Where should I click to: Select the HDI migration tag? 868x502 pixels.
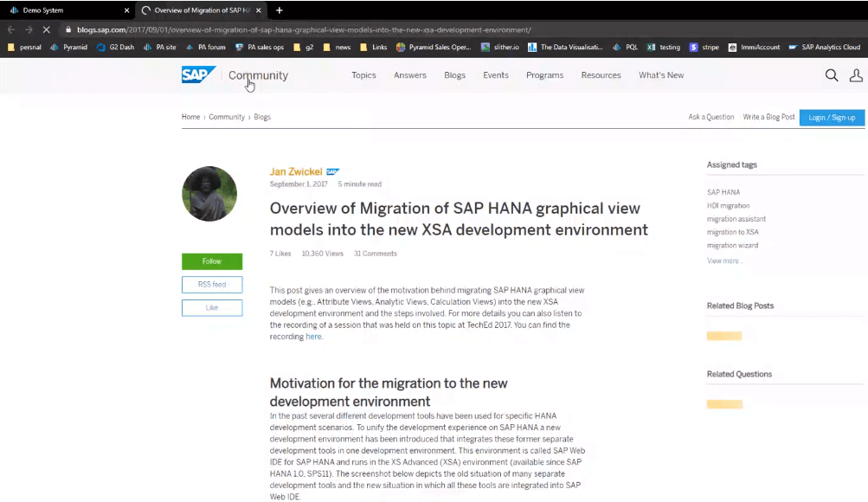[x=728, y=205]
